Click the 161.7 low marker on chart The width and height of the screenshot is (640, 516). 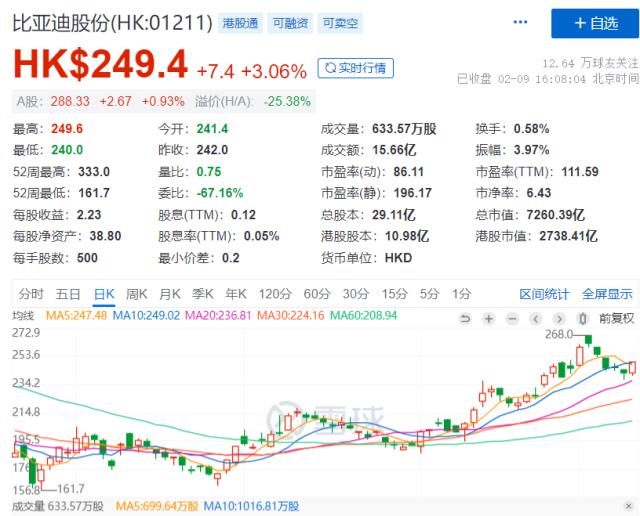coord(71,489)
